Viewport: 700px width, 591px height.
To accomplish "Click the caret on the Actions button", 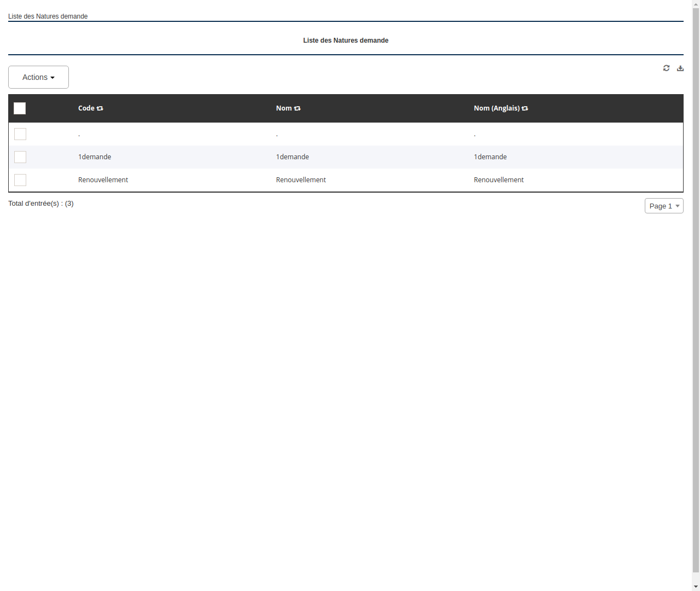I will tap(53, 77).
